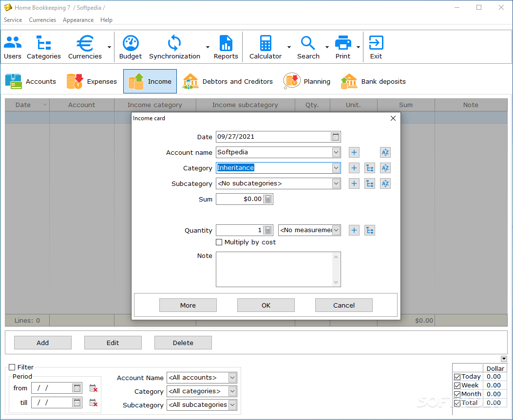The image size is (513, 420).
Task: Open calculator for the Sum field
Action: pos(268,199)
